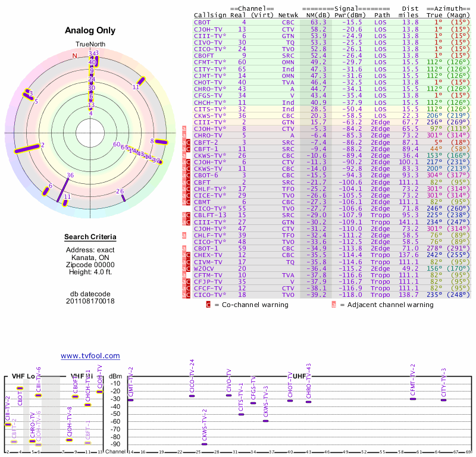Image resolution: width=476 pixels, height=457 pixels.
Task: Click the NM(dB) column header
Action: 314,14
